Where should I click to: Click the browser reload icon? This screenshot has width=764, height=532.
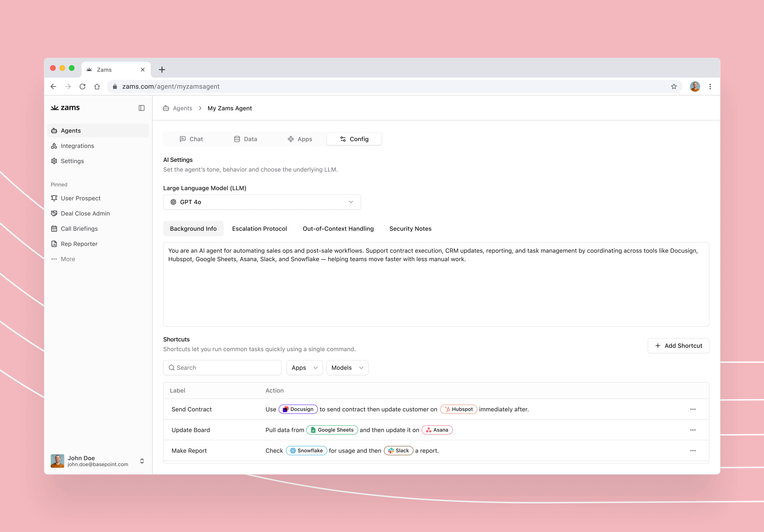pos(83,86)
